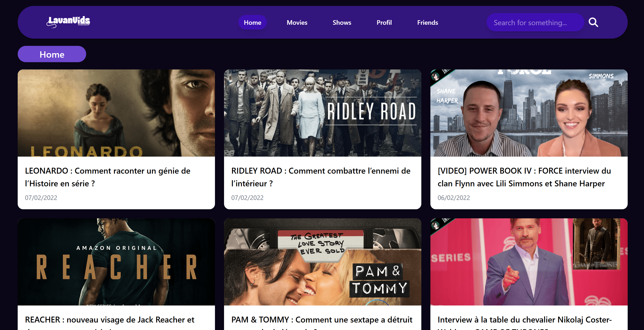644x330 pixels.
Task: Click the Power Book IV interview thumbnail
Action: point(529,113)
